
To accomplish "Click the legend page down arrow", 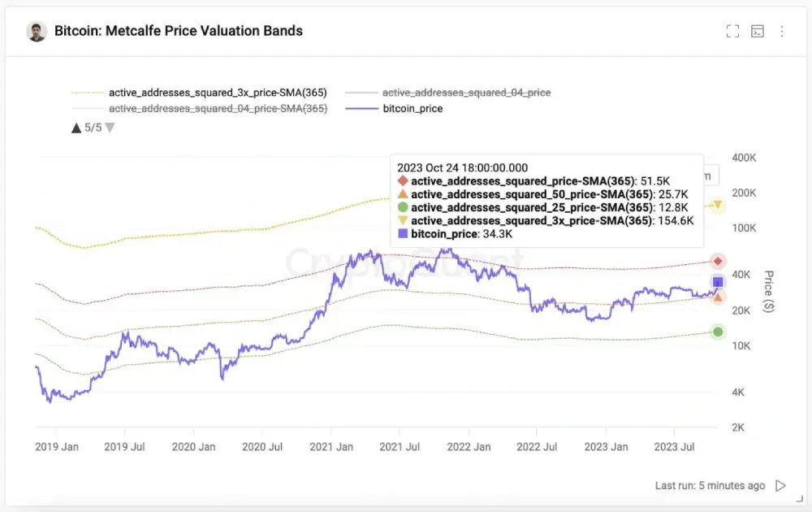I will (x=110, y=128).
